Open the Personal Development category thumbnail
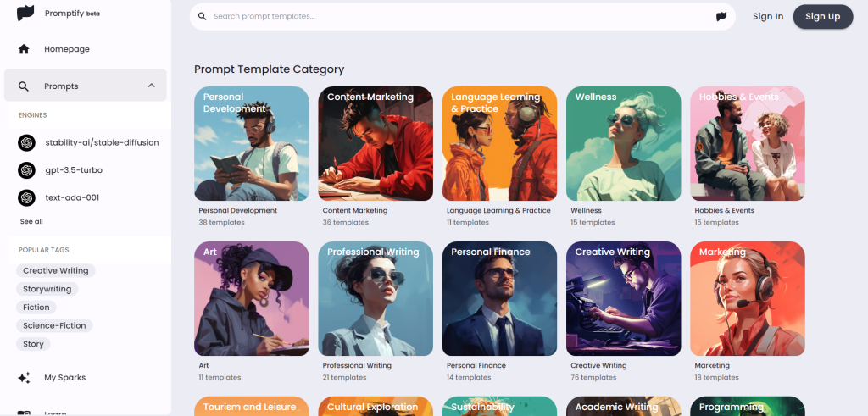The height and width of the screenshot is (416, 868). tap(251, 143)
